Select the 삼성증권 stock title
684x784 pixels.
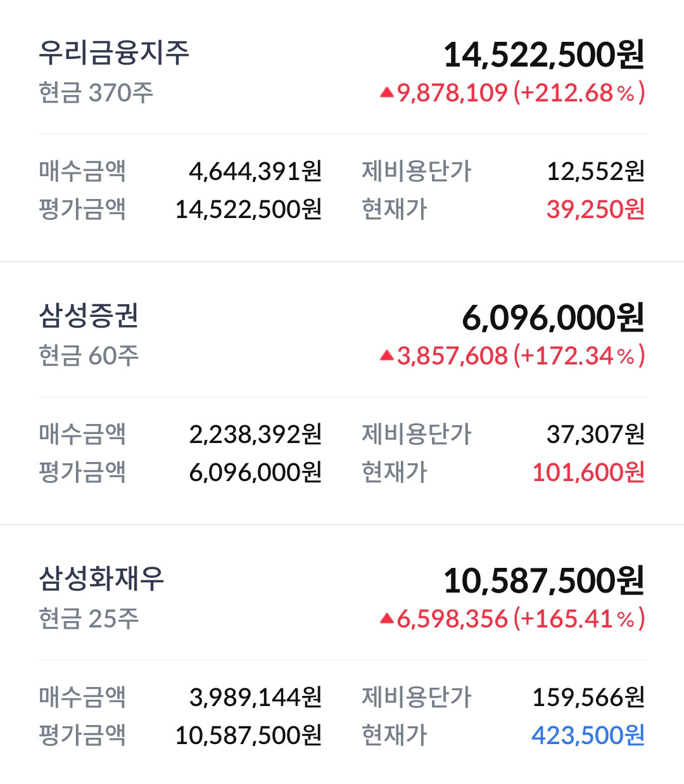coord(89,315)
